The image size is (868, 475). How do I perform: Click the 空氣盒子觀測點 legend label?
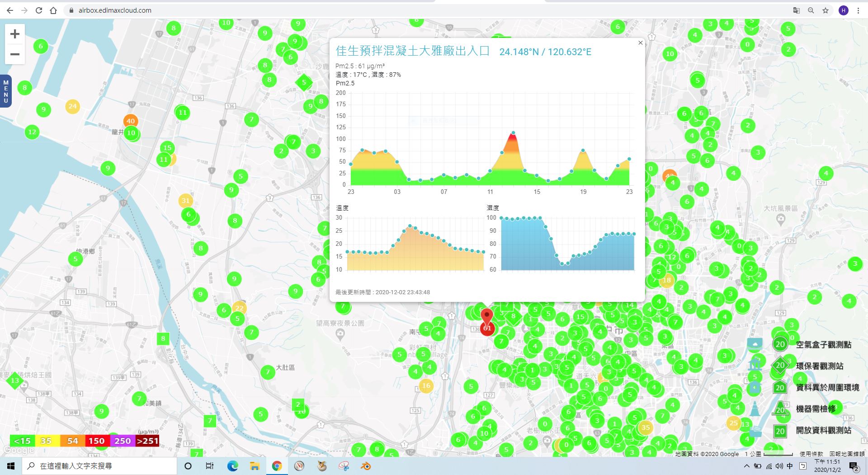click(x=823, y=345)
